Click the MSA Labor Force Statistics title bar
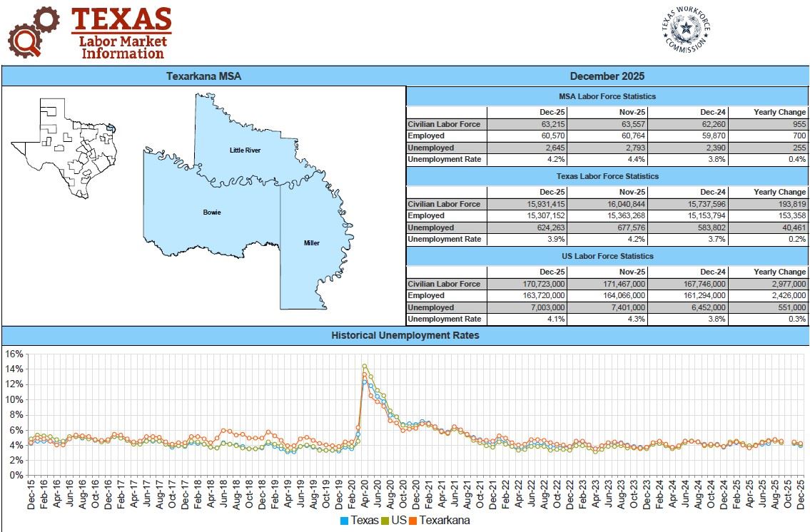Viewport: 810px width, 532px height. coord(608,96)
